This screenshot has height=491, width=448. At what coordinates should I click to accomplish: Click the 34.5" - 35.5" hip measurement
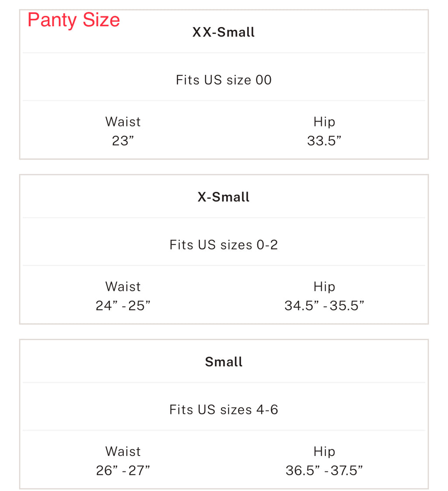pos(324,306)
